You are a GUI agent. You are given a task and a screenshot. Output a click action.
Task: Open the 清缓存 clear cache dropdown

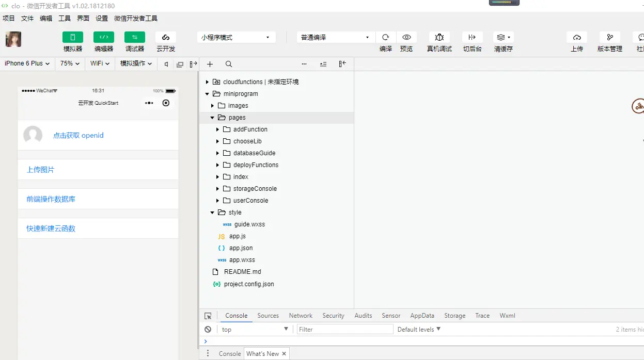(x=504, y=37)
